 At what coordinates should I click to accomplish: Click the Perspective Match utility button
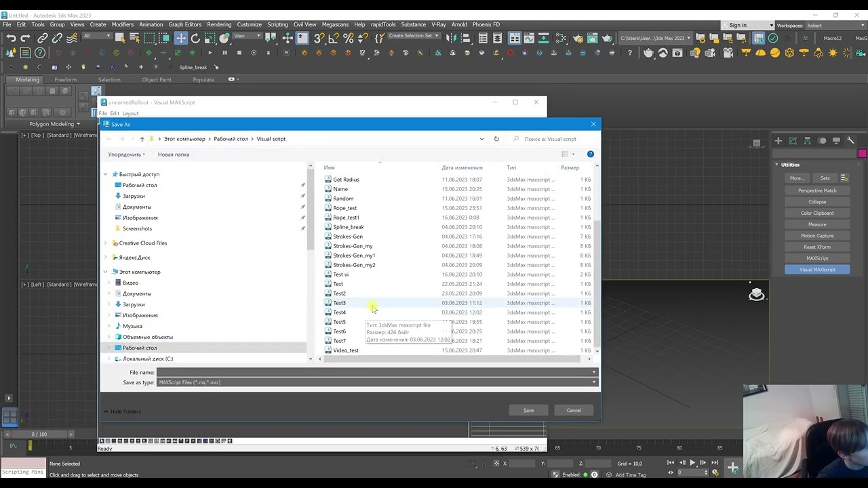(x=817, y=190)
